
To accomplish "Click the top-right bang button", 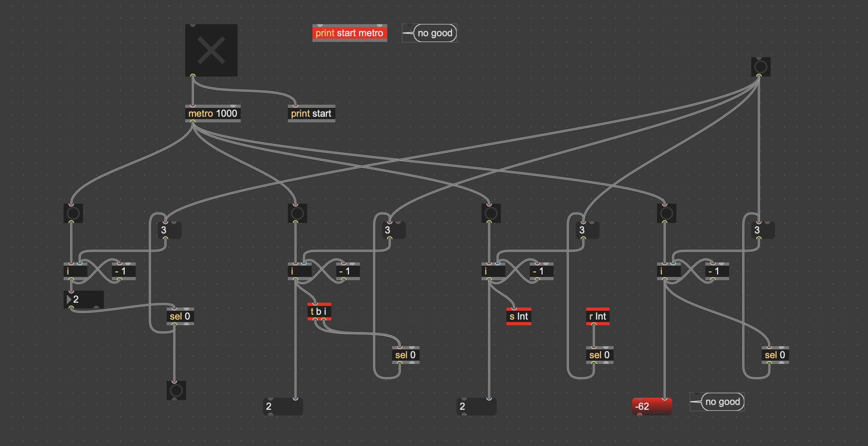I will pos(761,66).
